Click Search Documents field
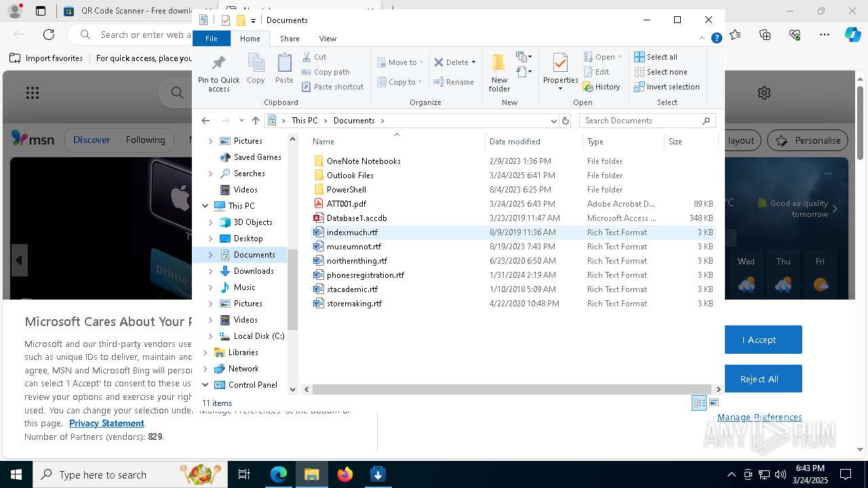Viewport: 868px width, 488px height. coord(648,121)
